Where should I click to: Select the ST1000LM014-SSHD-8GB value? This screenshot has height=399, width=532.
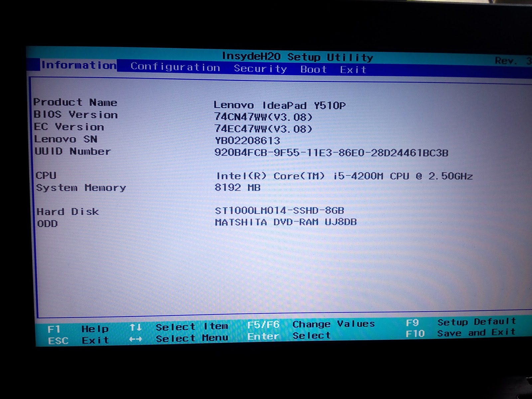point(280,210)
